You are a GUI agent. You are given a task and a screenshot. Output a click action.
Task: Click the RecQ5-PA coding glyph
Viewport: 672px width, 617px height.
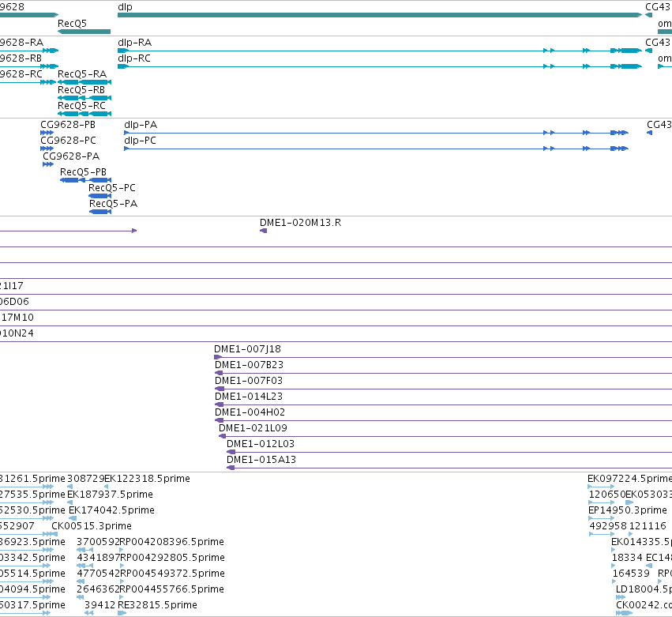(99, 212)
